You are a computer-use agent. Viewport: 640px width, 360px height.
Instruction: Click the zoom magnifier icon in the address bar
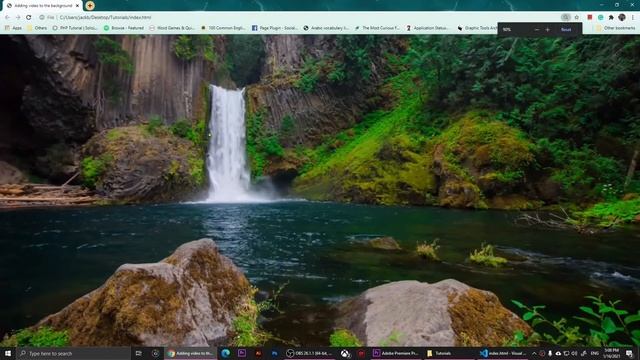coord(565,18)
